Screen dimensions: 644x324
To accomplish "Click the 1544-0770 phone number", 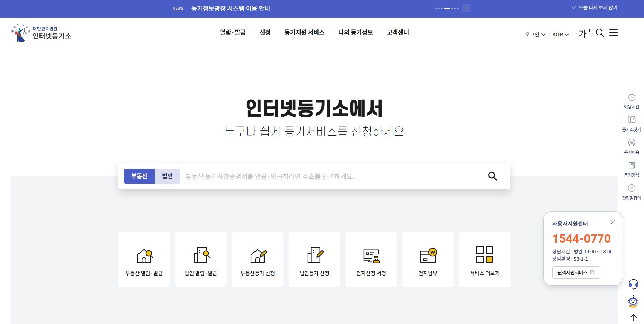I will [x=581, y=238].
